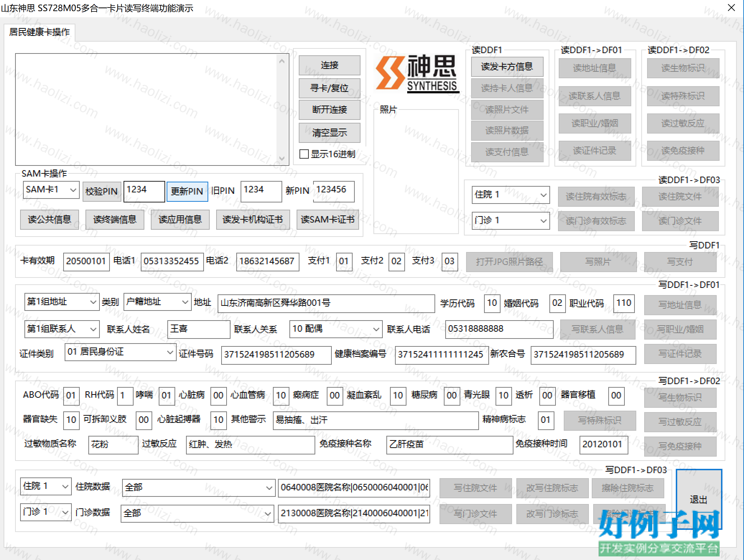
Task: Click the 联系人姓名 field 王喜
Action: (x=199, y=330)
